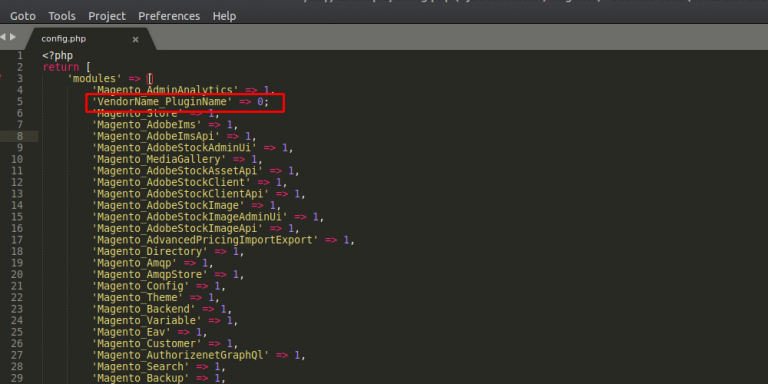This screenshot has width=768, height=384.
Task: Click the 'VendorName_PluginName' line
Action: tap(181, 102)
